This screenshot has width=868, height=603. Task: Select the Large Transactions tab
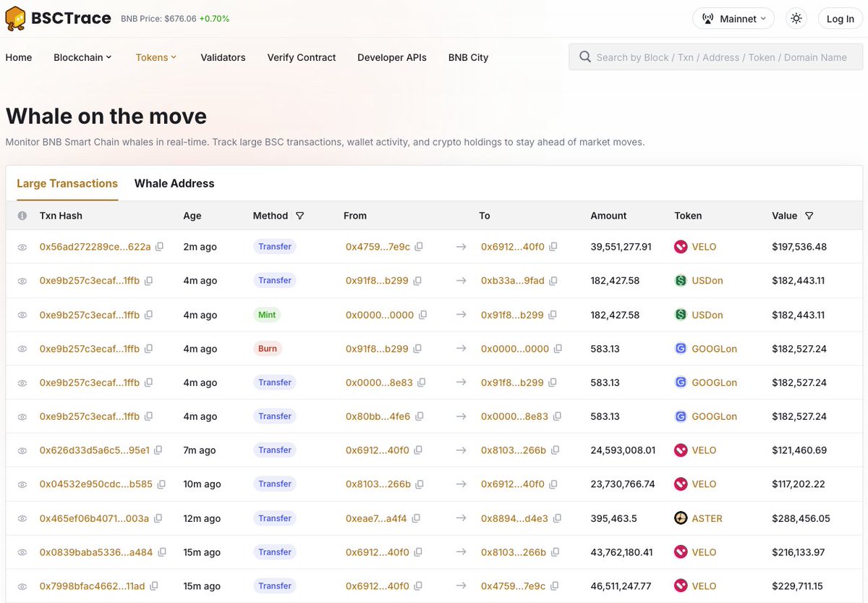tap(67, 183)
